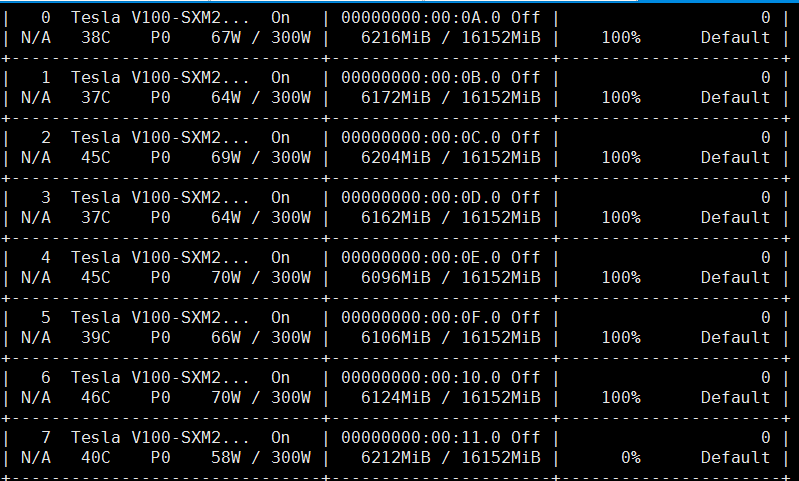Image resolution: width=799 pixels, height=481 pixels.
Task: Click temperature 46C on GPU 6
Action: pyautogui.click(x=96, y=398)
